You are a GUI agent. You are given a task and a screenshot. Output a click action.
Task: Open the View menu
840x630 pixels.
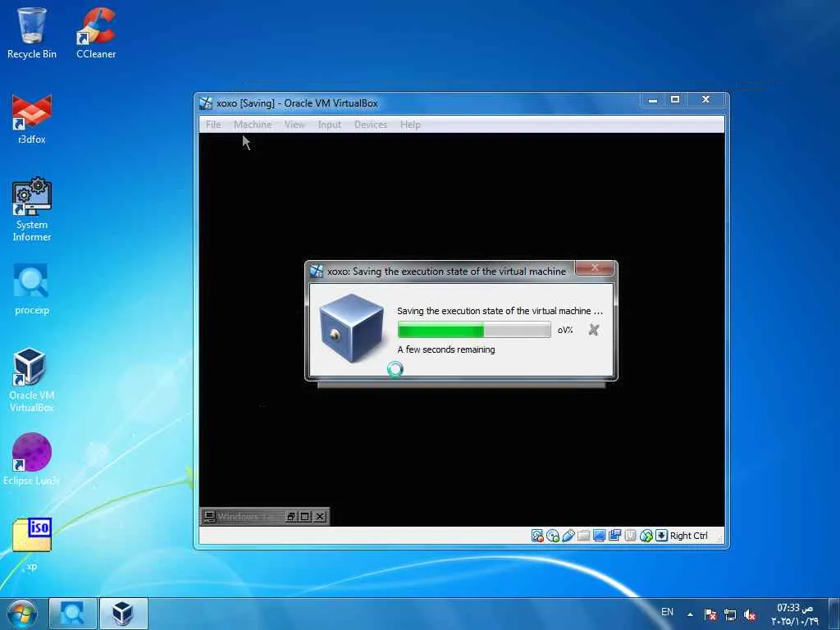point(294,125)
